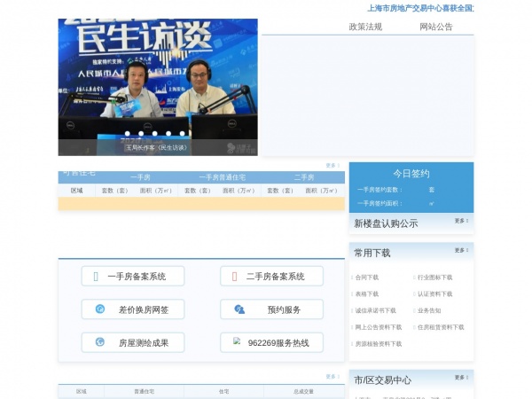Image resolution: width=532 pixels, height=399 pixels.
Task: Click the 民生访谈 banner image
Action: (158, 87)
